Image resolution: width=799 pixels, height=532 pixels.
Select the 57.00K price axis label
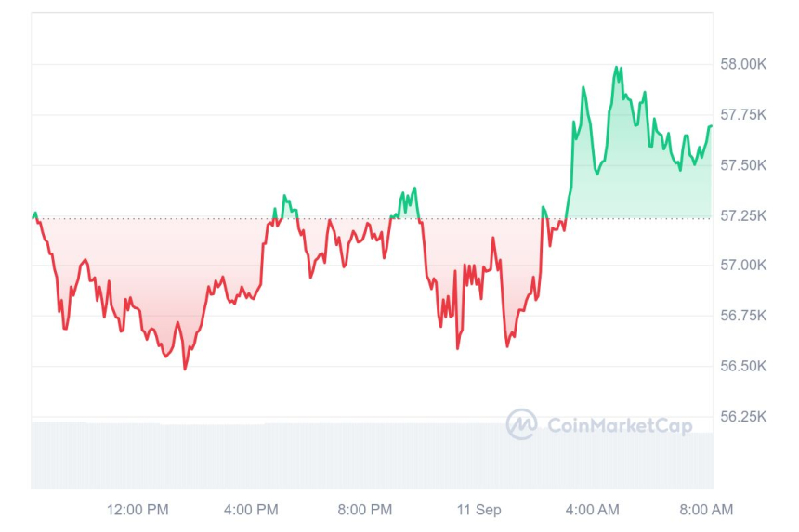[741, 266]
